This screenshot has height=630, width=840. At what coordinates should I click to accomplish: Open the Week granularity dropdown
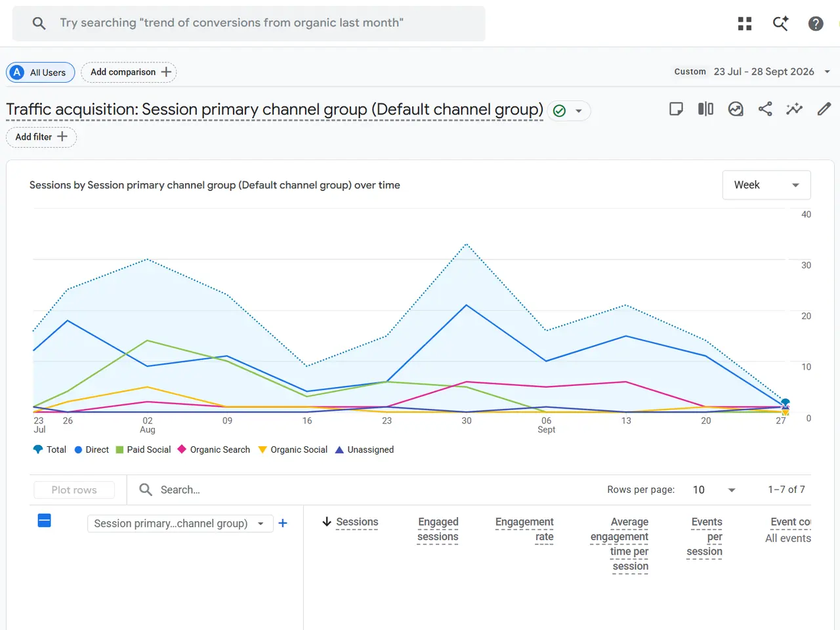766,185
